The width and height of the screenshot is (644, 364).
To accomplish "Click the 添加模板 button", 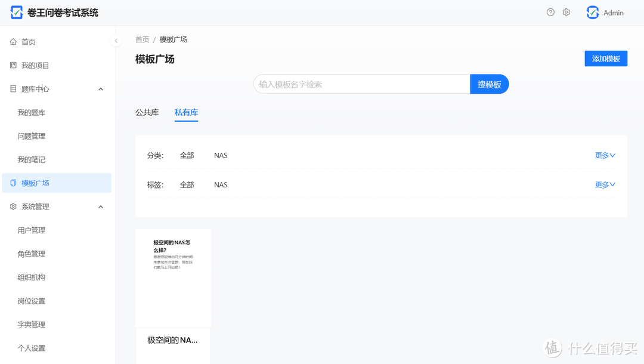I will (606, 58).
